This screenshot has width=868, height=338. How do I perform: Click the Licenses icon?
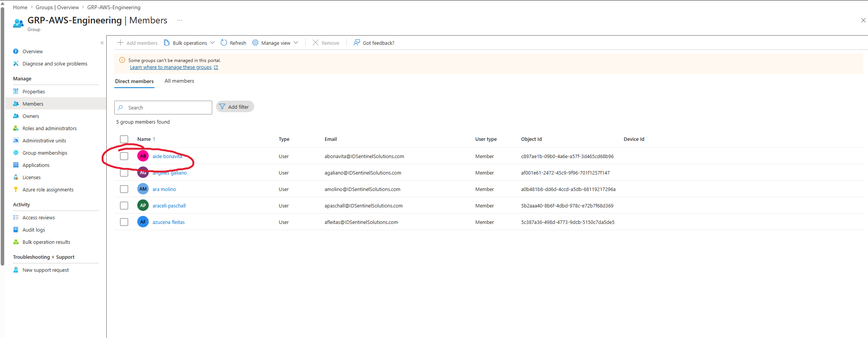(x=16, y=177)
